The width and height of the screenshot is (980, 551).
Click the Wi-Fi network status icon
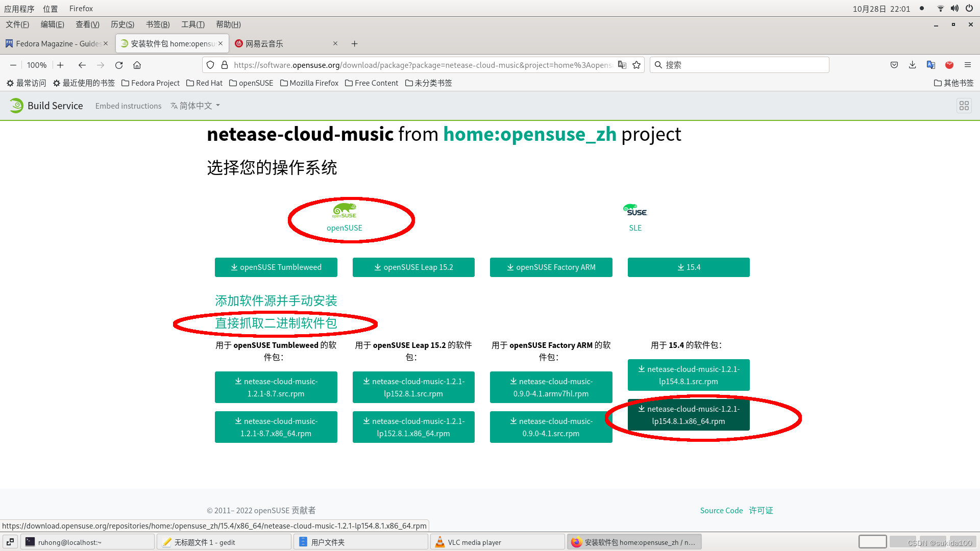pos(940,8)
